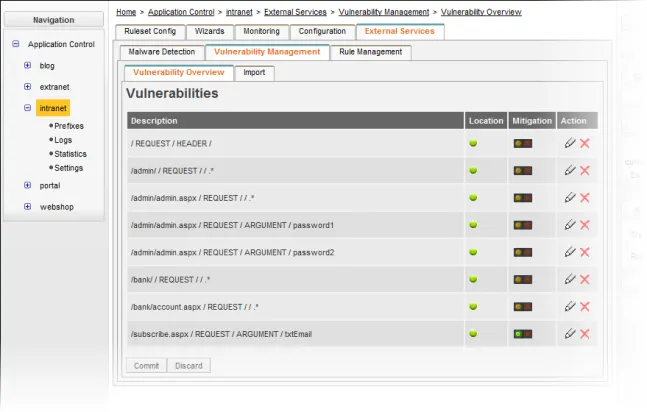The image size is (647, 412).
Task: Expand the extranet tree node
Action: pyautogui.click(x=27, y=87)
